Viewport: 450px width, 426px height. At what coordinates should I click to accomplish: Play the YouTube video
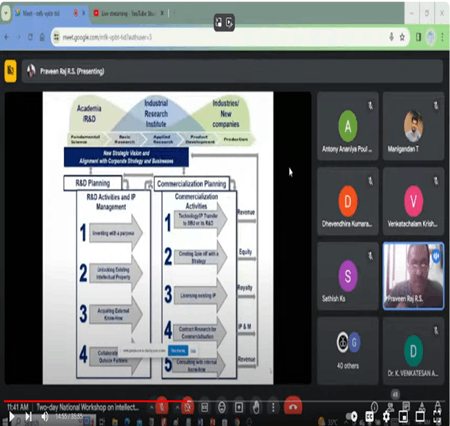(x=12, y=416)
